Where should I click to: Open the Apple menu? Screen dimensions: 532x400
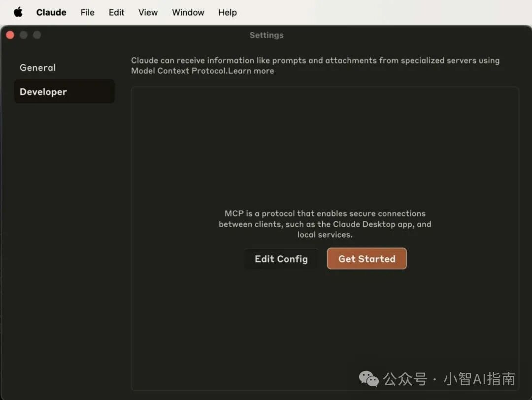(x=18, y=12)
